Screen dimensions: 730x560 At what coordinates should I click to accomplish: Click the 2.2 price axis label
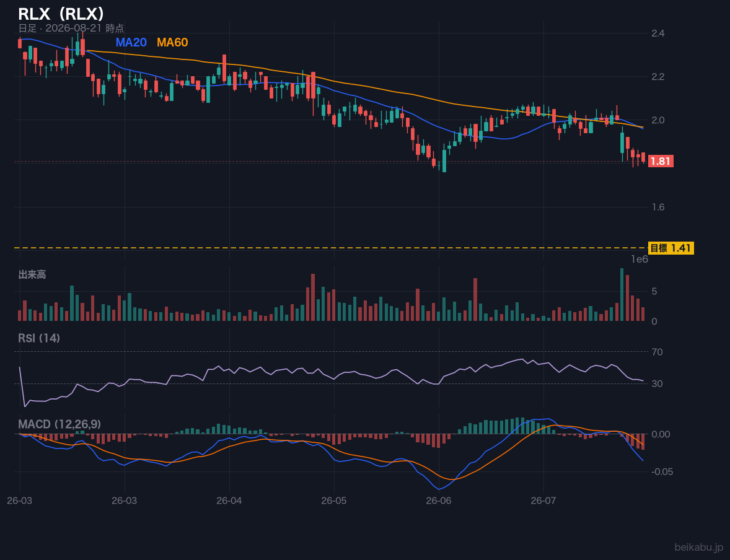[658, 76]
